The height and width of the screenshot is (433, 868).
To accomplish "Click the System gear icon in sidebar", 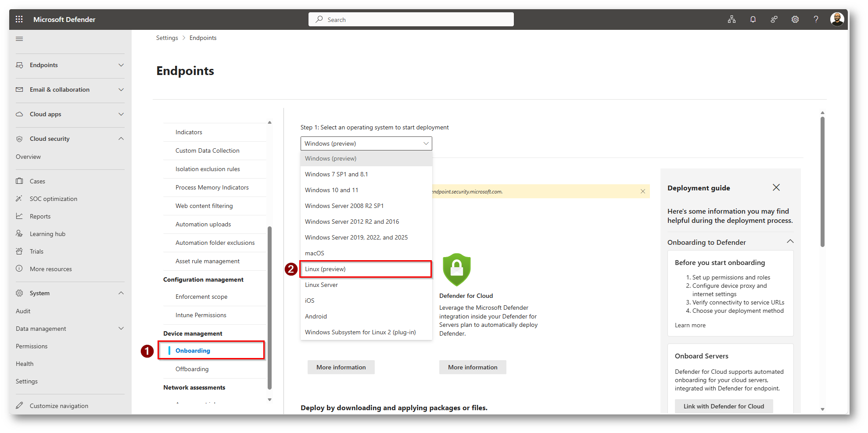I will (x=19, y=293).
